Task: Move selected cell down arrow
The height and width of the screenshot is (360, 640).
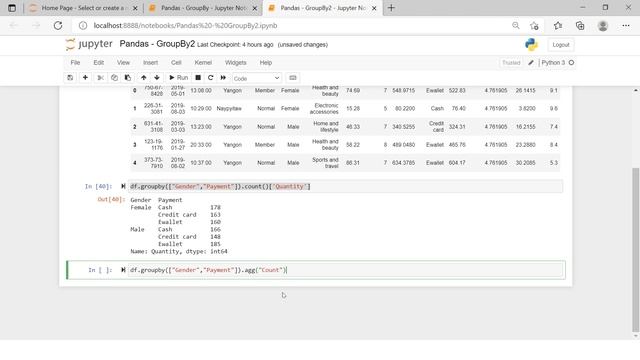Action: pos(157,78)
